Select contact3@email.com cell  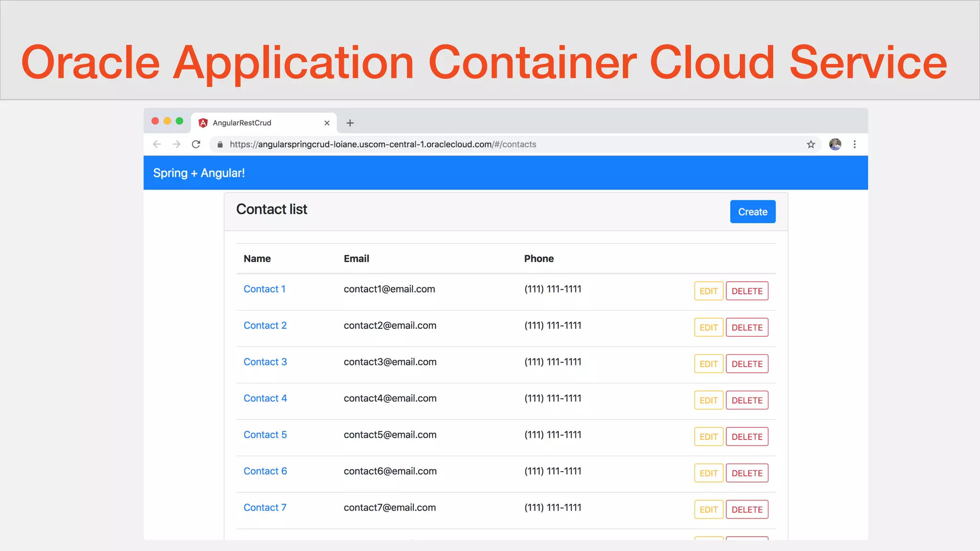click(390, 362)
